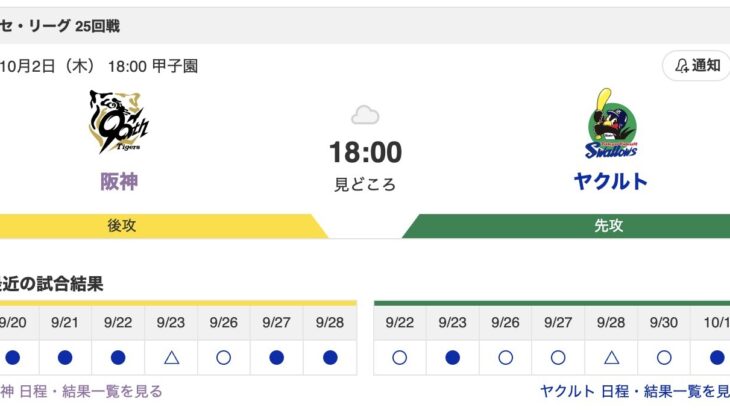Viewport: 730px width, 410px height.
Task: Click Hanshin 9/23 draw triangle result
Action: (171, 357)
